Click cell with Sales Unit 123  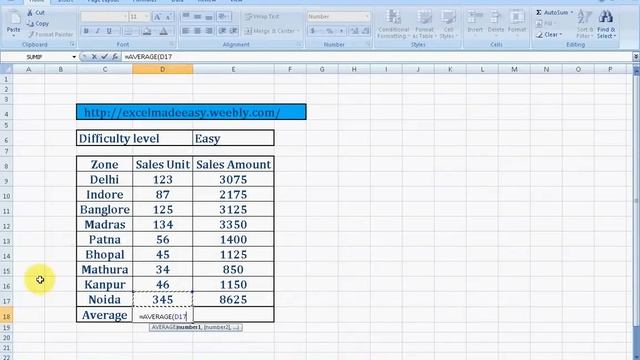[162, 180]
